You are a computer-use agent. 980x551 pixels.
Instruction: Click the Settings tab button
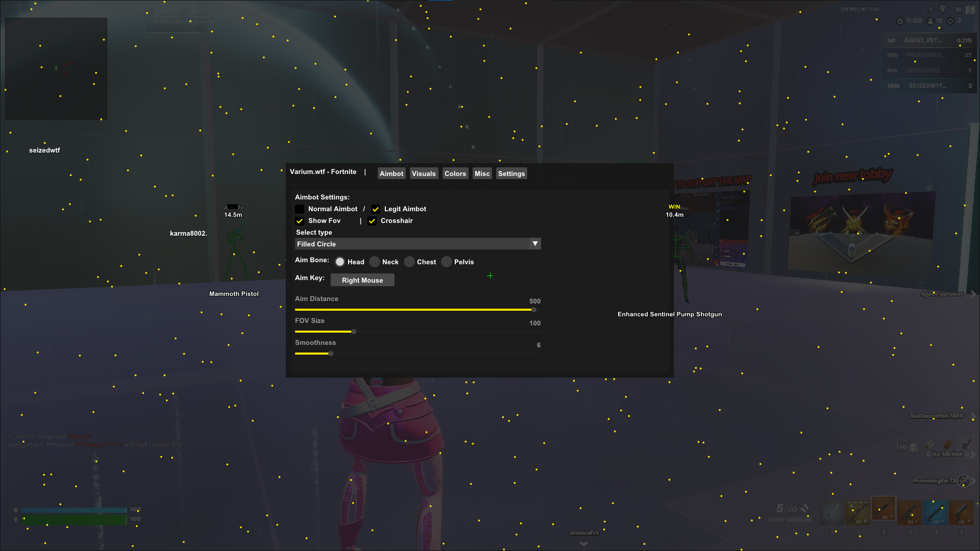click(x=511, y=173)
